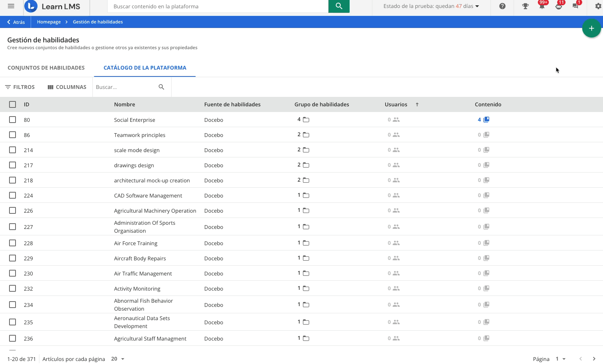Click the green search button
The height and width of the screenshot is (364, 603).
point(339,6)
